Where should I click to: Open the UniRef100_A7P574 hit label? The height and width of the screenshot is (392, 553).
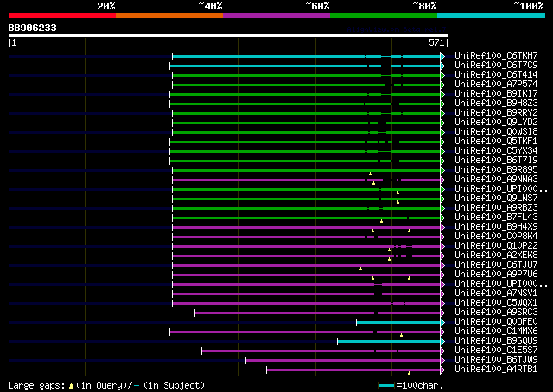[496, 84]
